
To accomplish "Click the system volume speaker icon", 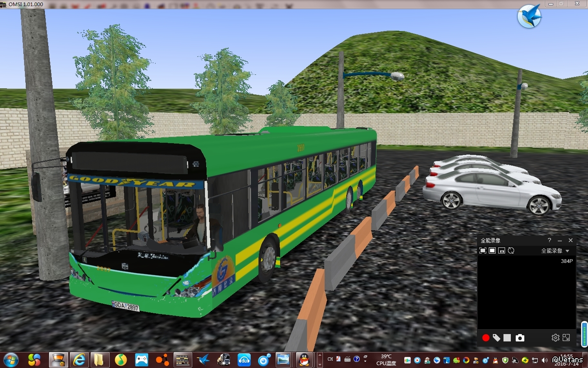I will pos(544,360).
